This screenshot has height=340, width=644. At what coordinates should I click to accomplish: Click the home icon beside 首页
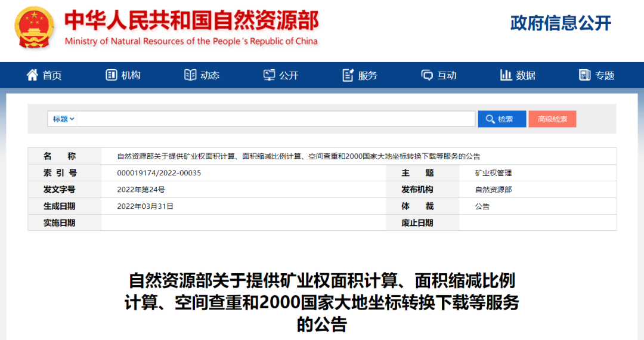click(x=32, y=75)
